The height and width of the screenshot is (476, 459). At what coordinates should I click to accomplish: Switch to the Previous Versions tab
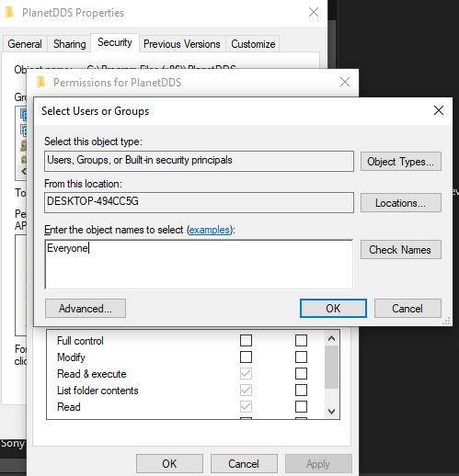coord(182,44)
